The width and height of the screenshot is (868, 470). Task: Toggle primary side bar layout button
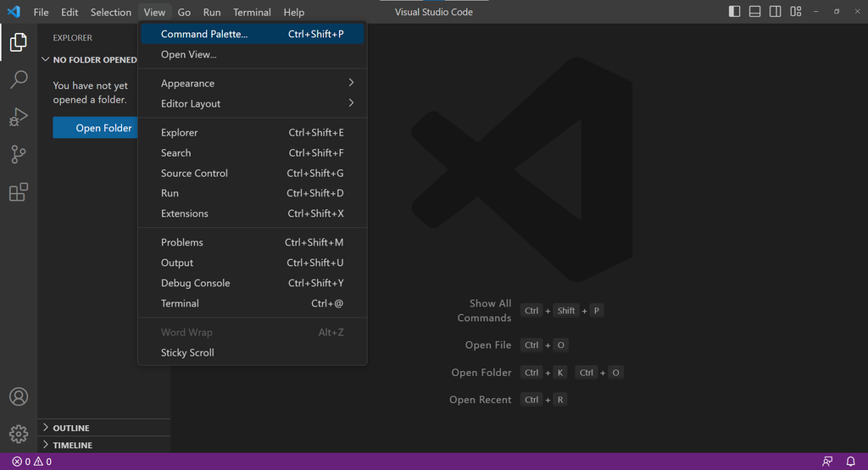point(734,12)
